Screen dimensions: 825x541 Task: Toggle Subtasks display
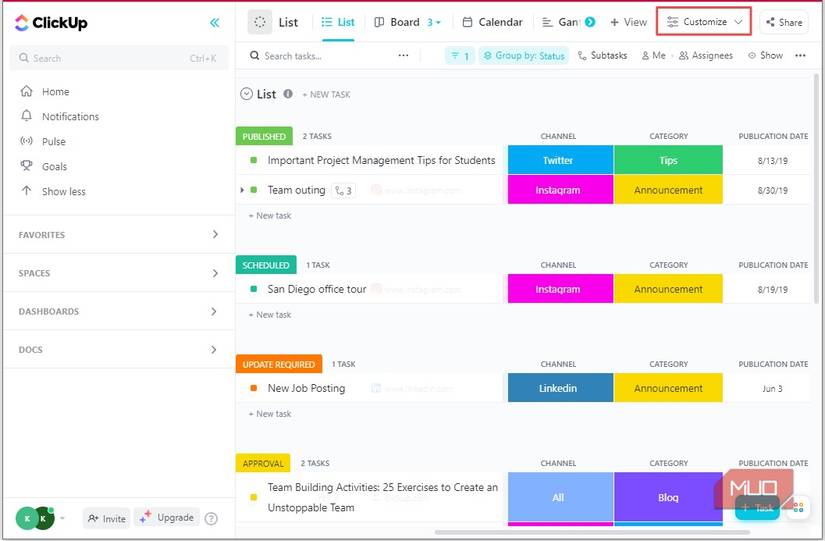602,55
